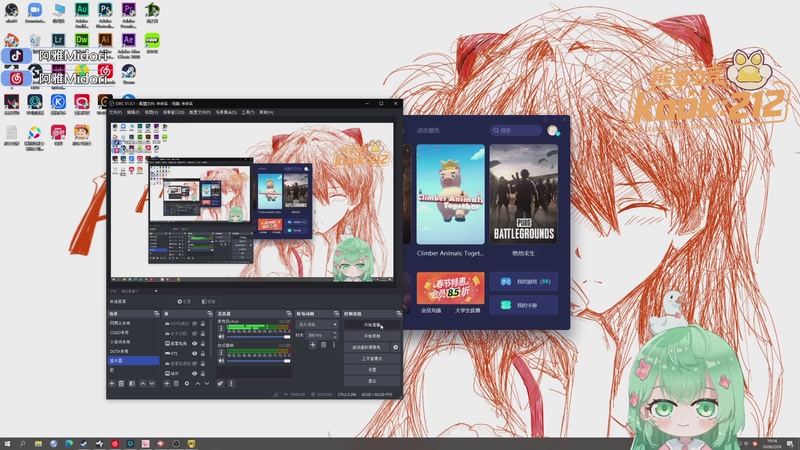Screen dimensions: 800x450
Task: Open Adobe Illustrator desktop icon
Action: click(x=105, y=40)
